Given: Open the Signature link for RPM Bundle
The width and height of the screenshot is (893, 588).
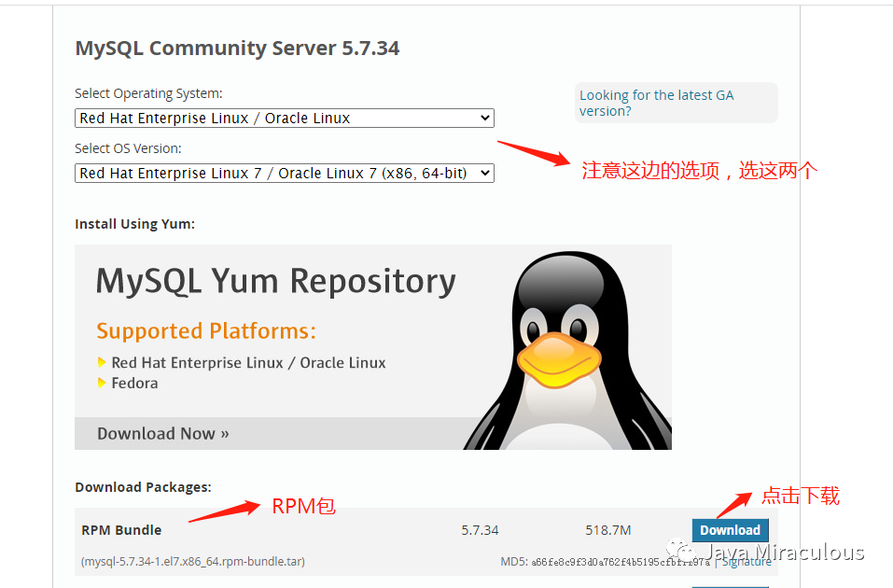Looking at the screenshot, I should [x=746, y=562].
